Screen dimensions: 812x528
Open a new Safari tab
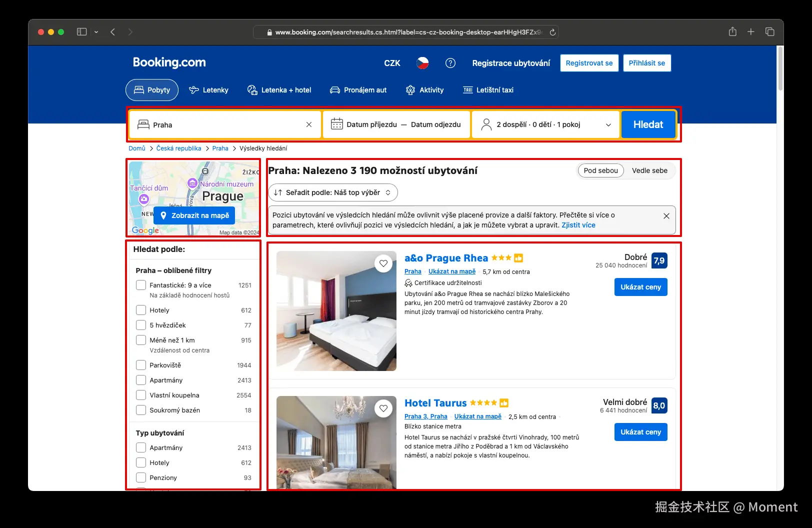point(751,31)
